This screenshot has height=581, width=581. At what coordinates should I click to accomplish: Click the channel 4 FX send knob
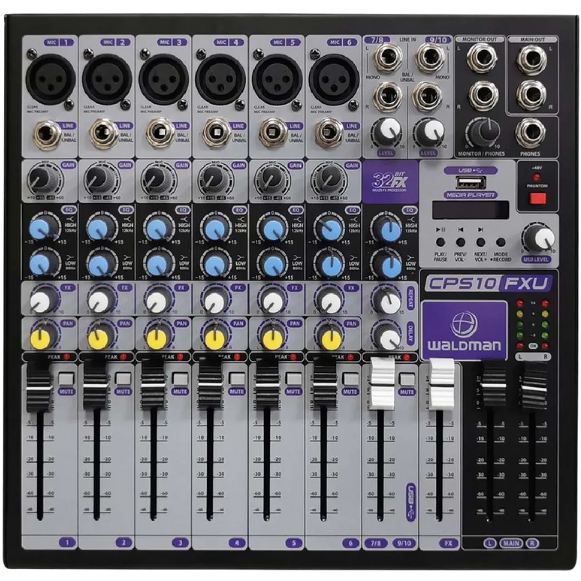click(x=215, y=299)
